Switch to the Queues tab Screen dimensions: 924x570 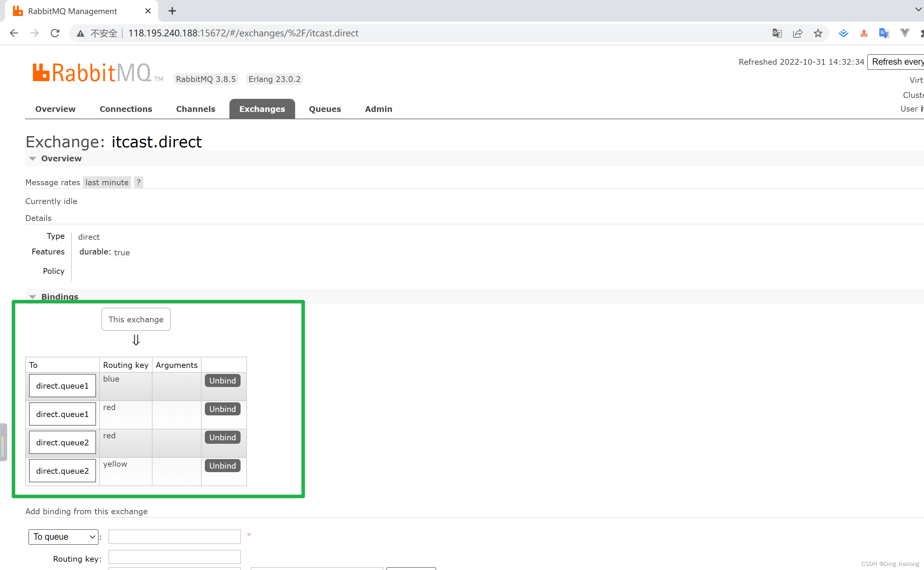325,109
